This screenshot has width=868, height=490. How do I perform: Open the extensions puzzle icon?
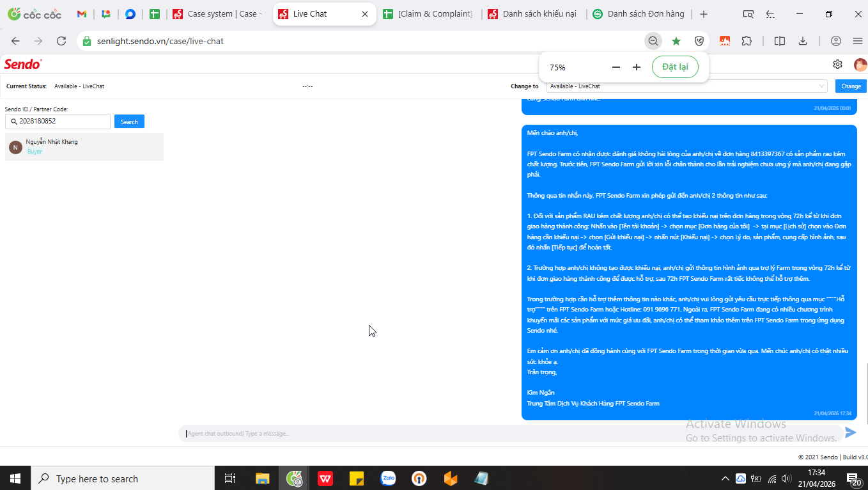pos(747,41)
